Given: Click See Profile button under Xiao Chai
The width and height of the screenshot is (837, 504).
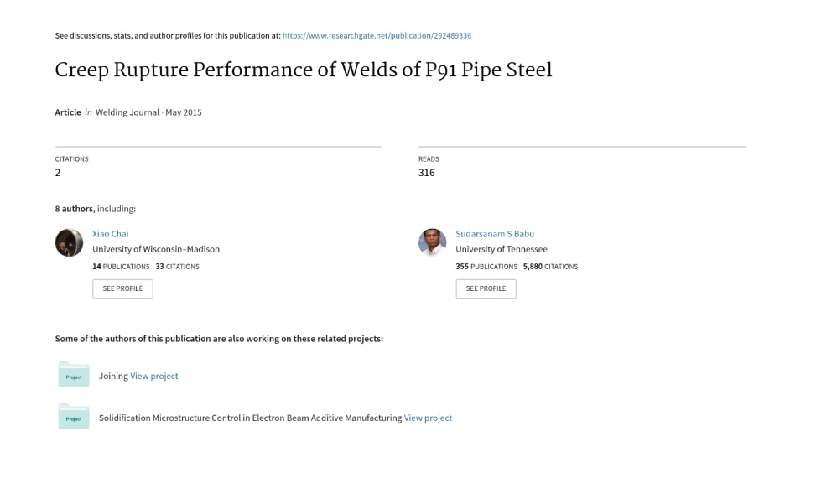Looking at the screenshot, I should tap(122, 288).
